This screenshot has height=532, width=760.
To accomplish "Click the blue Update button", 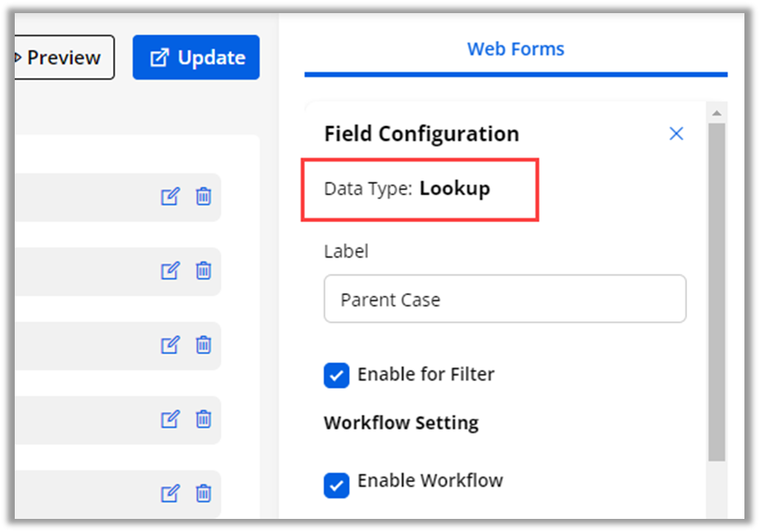I will pos(196,57).
